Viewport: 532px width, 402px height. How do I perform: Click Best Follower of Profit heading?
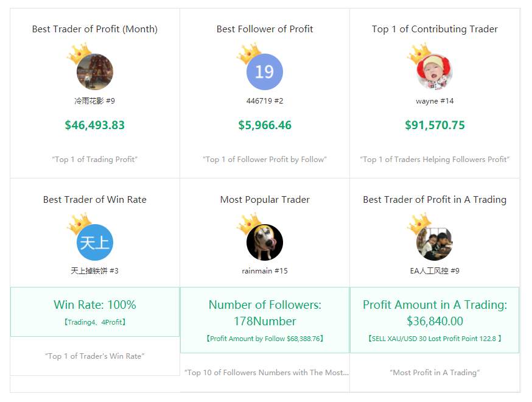point(265,29)
